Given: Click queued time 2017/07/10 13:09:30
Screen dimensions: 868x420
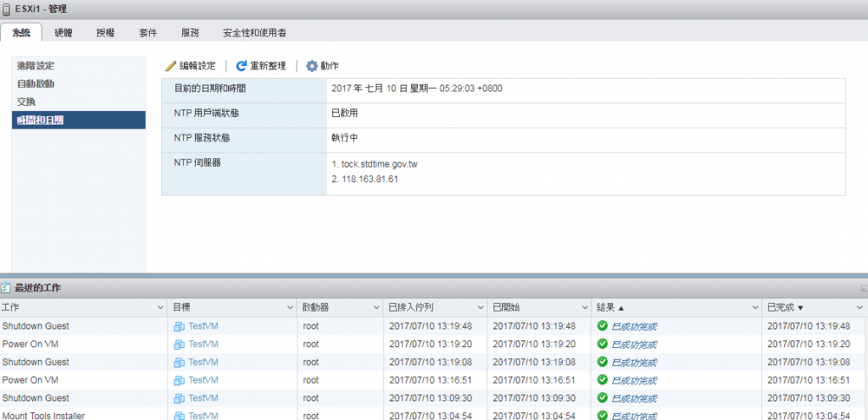Looking at the screenshot, I should pos(431,398).
